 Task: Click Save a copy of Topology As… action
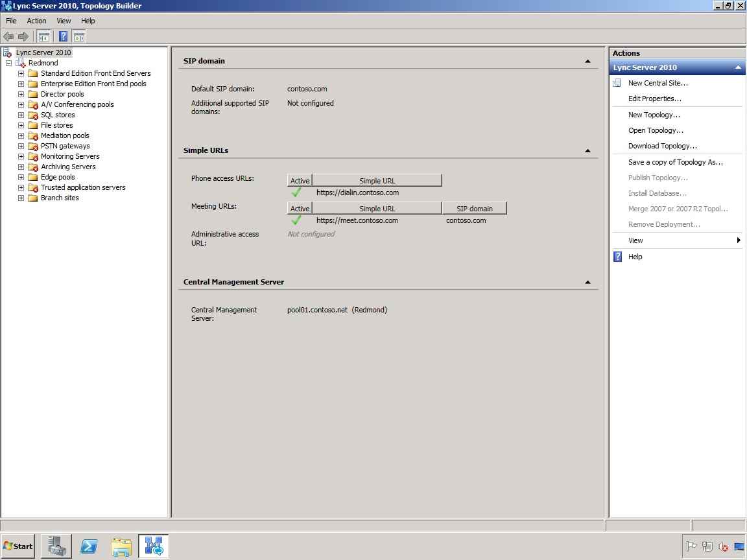point(676,162)
